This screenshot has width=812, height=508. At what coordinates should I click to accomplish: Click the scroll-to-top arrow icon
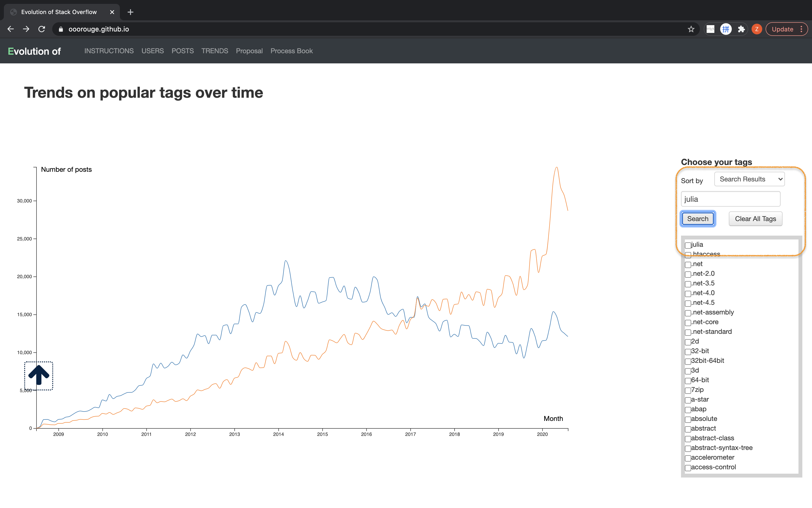(39, 376)
